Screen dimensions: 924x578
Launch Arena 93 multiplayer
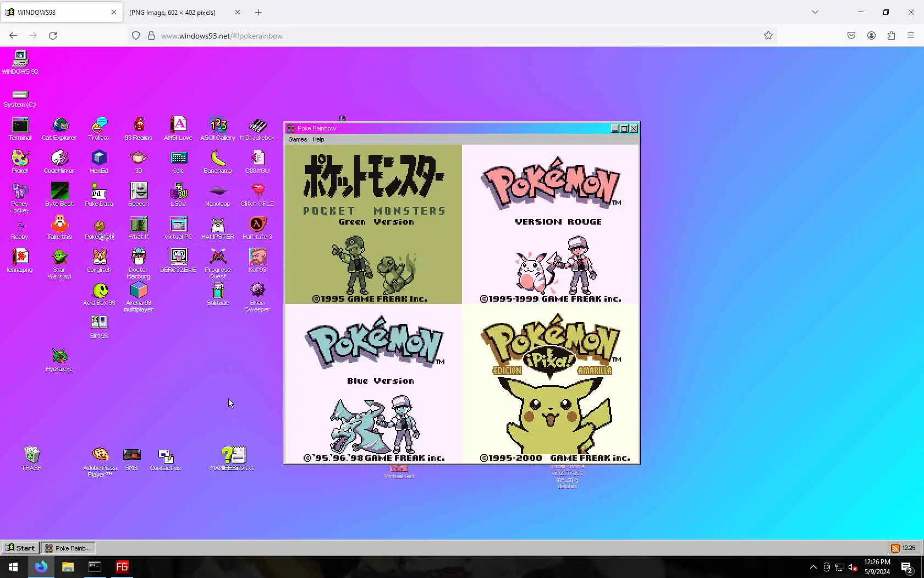[x=139, y=297]
